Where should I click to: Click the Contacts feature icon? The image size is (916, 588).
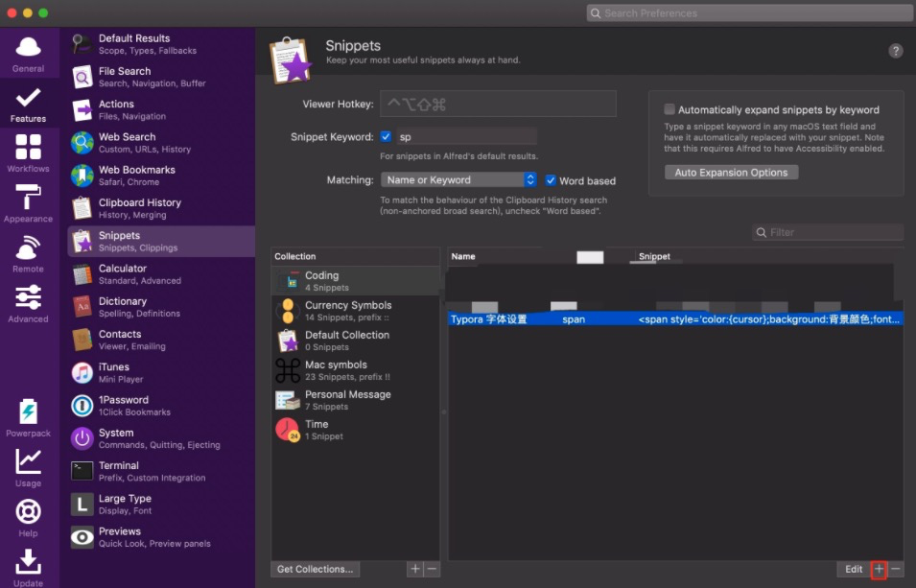coord(82,340)
